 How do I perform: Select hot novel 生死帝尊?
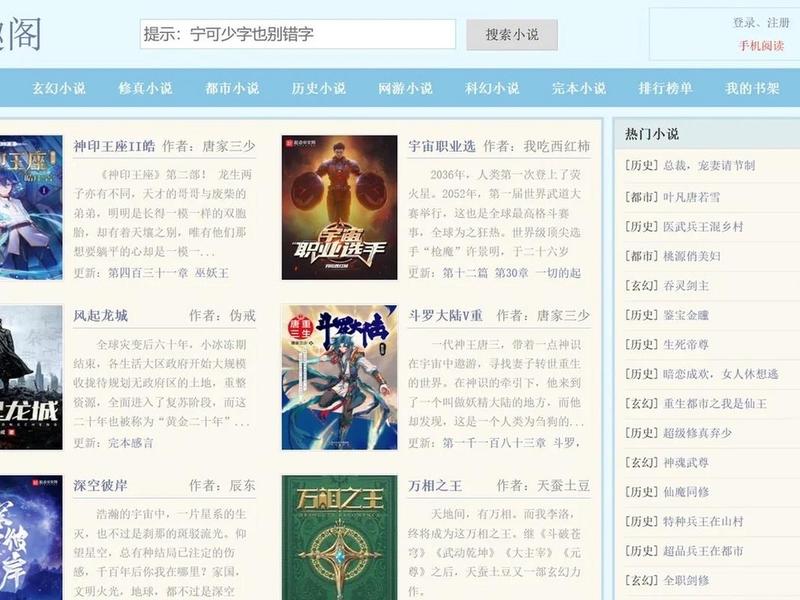pos(686,345)
